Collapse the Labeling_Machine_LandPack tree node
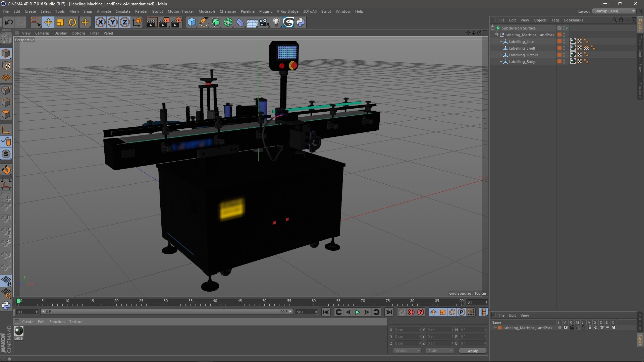 pyautogui.click(x=496, y=35)
